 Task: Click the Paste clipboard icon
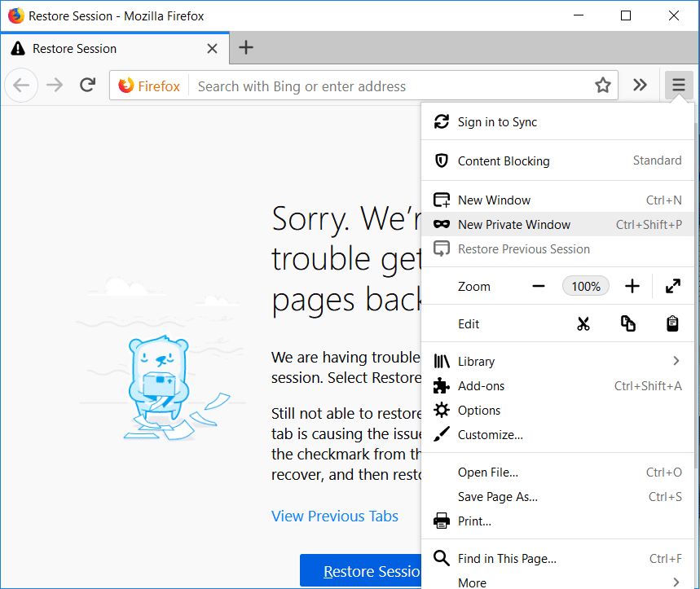point(672,324)
